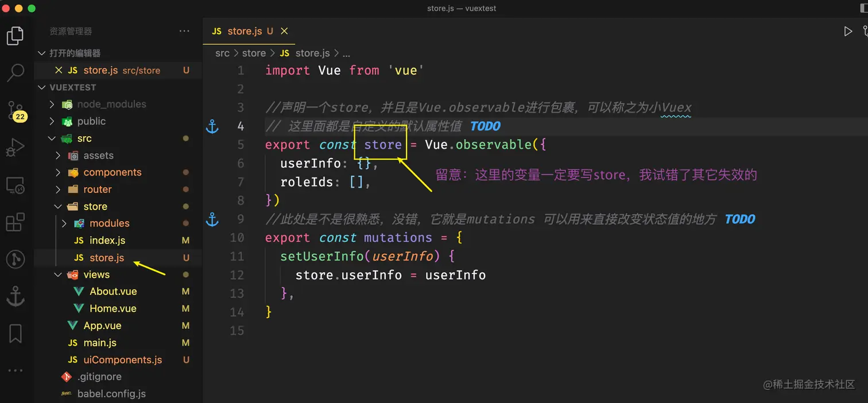Click the anchor gutter icon on line 4
Screen dimensions: 868x403
[212, 126]
